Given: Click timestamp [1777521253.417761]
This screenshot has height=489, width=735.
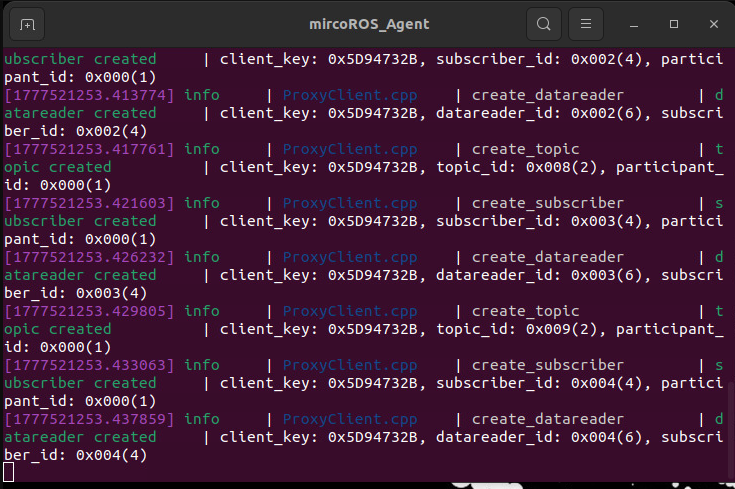Looking at the screenshot, I should 89,149.
